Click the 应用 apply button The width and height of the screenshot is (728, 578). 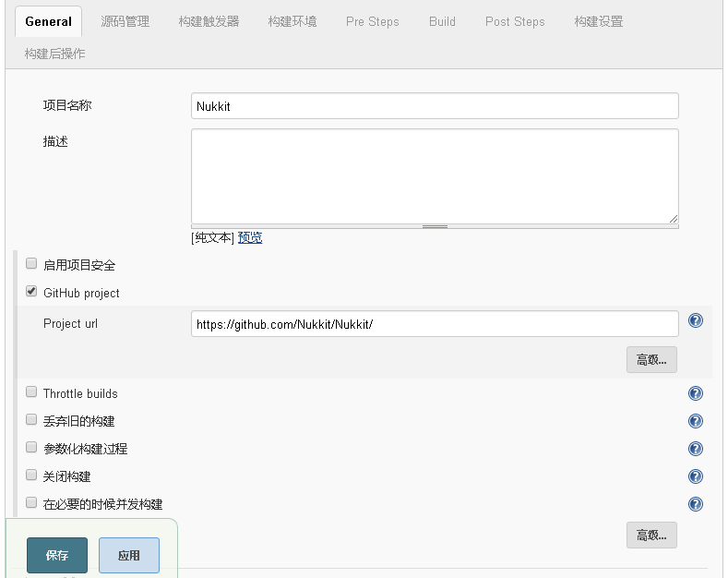point(129,555)
